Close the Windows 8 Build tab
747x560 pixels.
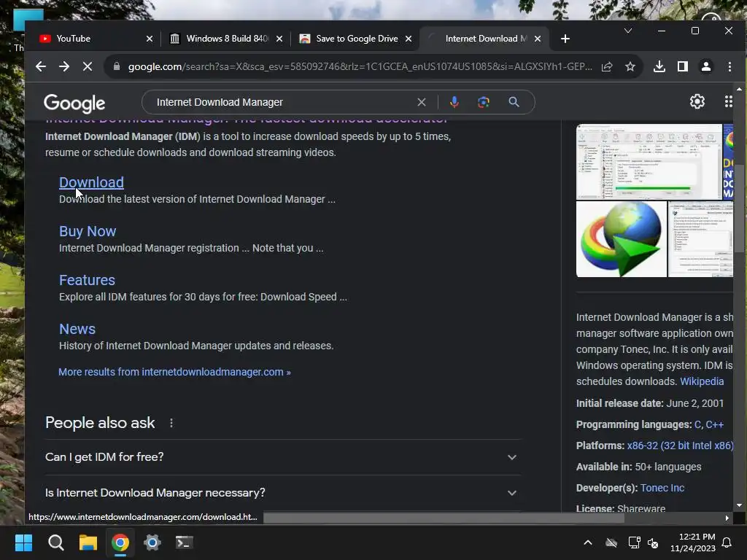pos(279,39)
